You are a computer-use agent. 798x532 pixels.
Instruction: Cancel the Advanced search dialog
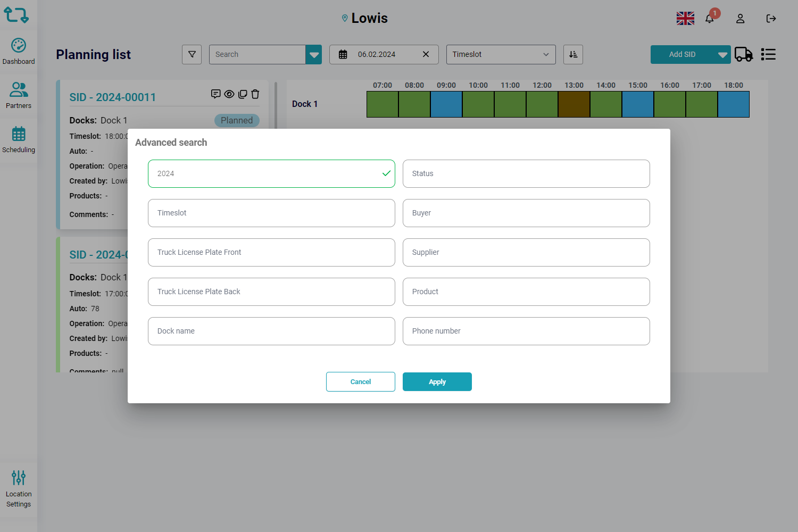coord(361,382)
